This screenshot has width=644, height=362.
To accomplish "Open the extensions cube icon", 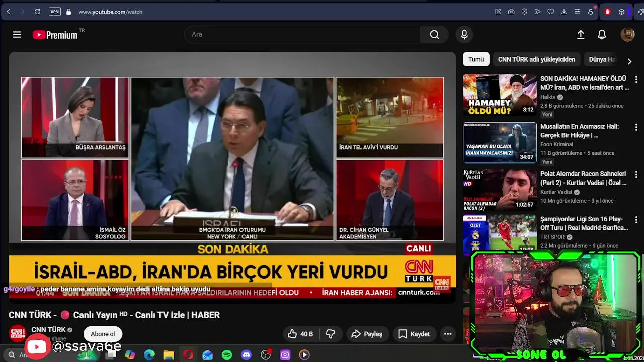I will pyautogui.click(x=621, y=12).
